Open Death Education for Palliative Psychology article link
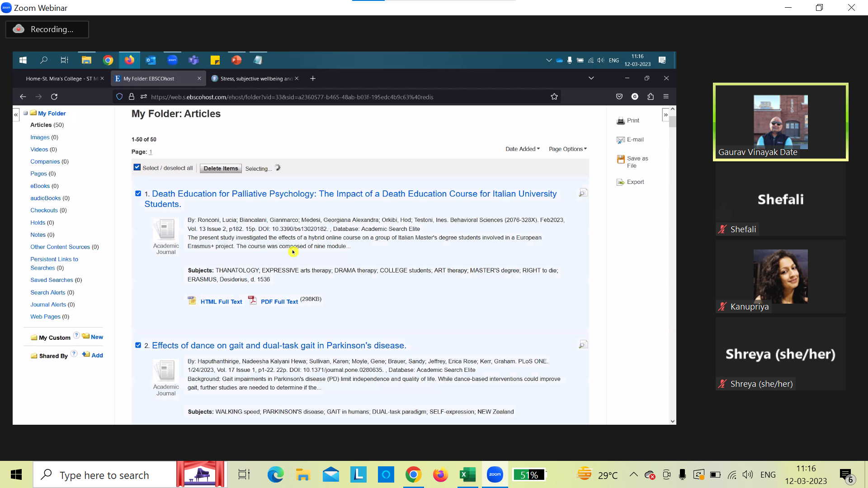 351,198
